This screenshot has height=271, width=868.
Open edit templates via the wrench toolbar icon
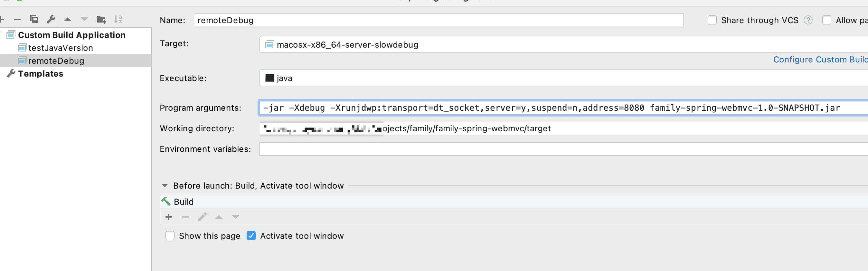[51, 19]
